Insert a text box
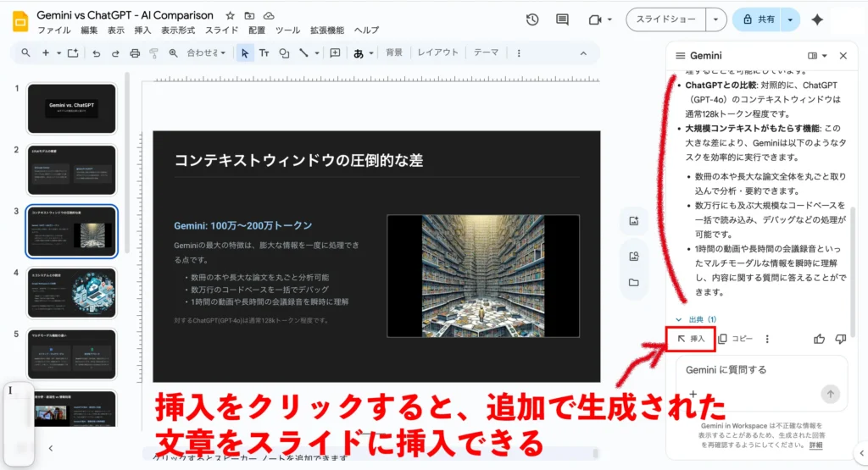The image size is (868, 470). click(x=264, y=53)
